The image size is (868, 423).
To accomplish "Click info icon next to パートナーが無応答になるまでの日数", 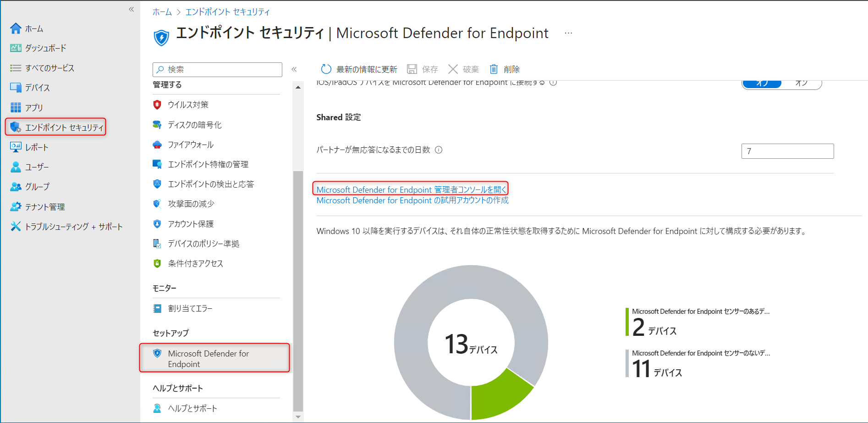I will (439, 150).
